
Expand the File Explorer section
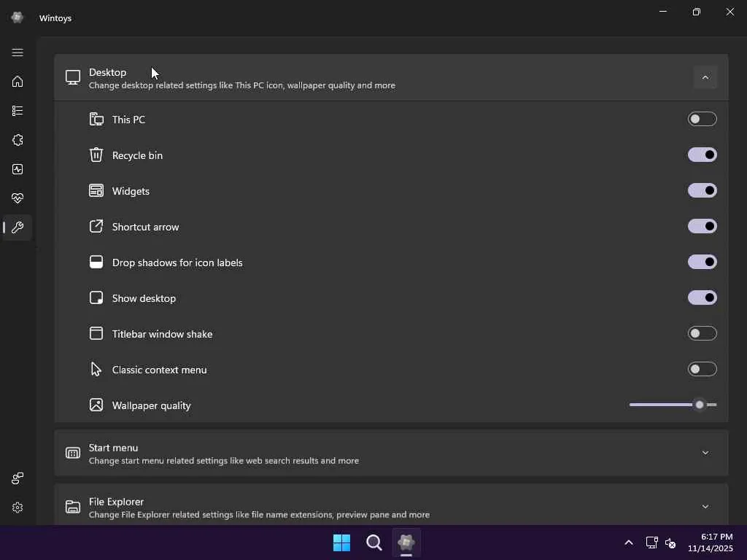[705, 507]
